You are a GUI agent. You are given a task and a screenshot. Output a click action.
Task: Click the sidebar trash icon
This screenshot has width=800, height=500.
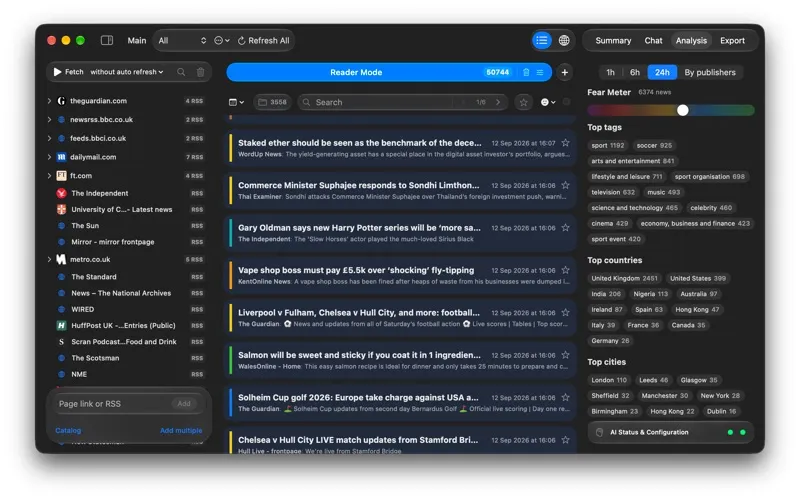pyautogui.click(x=201, y=72)
